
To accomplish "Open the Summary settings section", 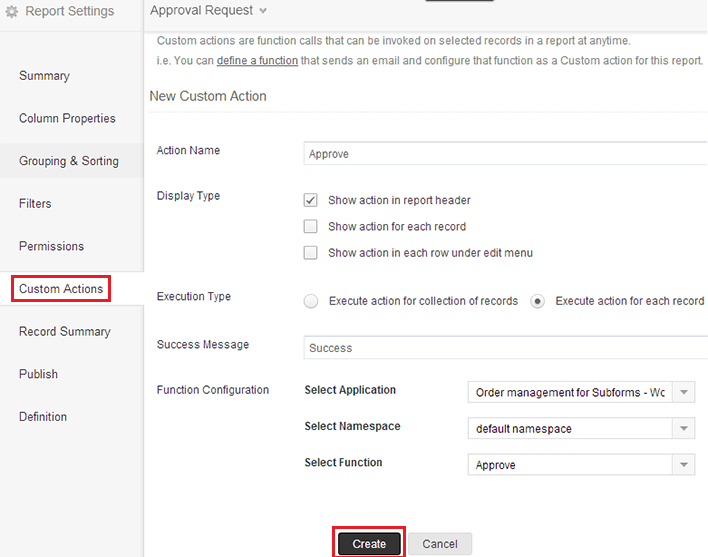I will (x=44, y=76).
